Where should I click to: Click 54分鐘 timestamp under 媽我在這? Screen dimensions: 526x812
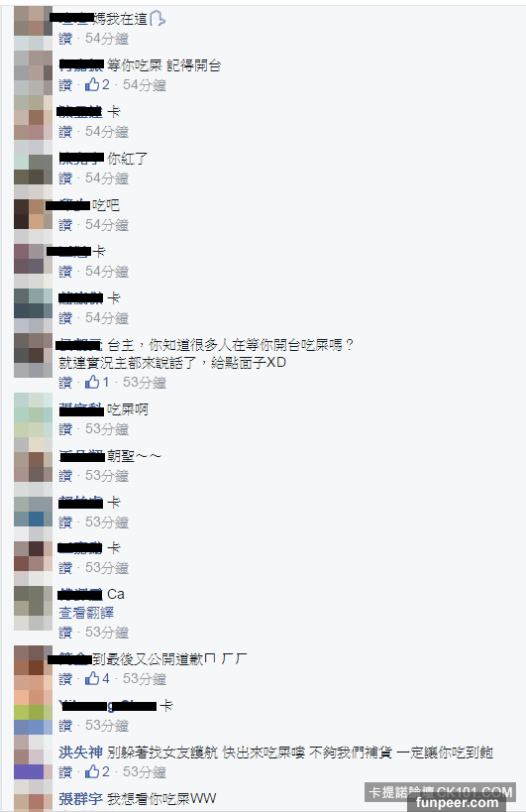click(x=107, y=39)
